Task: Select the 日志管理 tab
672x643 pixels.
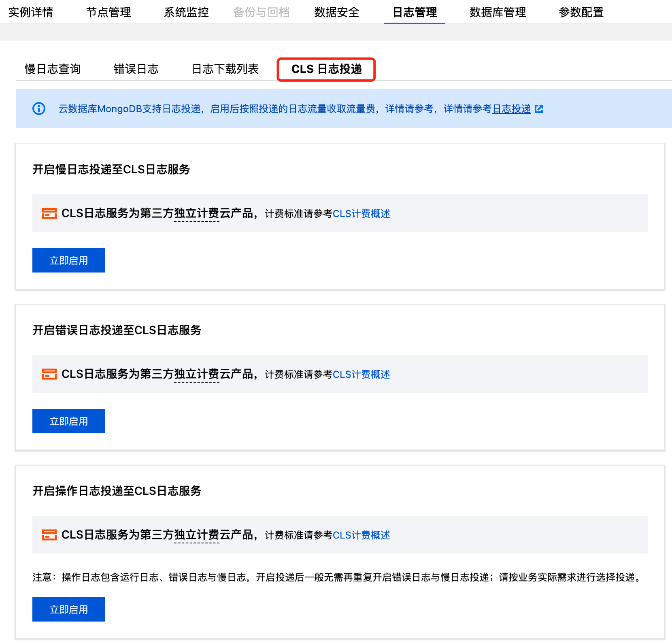Action: coord(415,12)
